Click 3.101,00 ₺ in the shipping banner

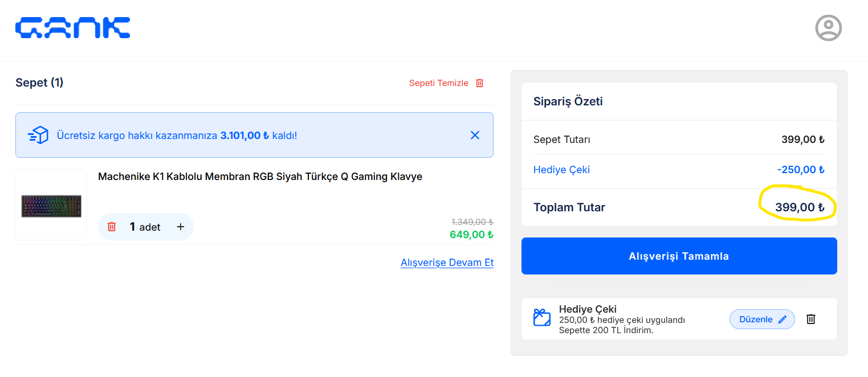pyautogui.click(x=244, y=136)
